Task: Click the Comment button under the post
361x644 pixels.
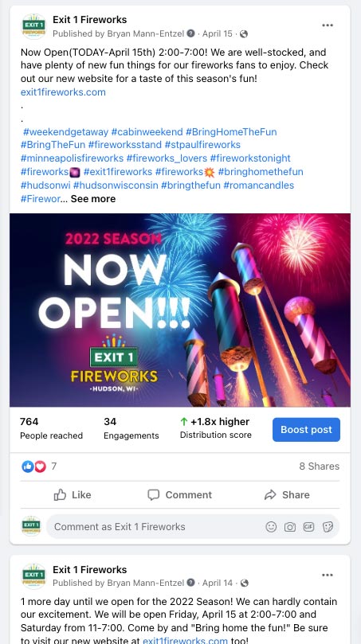Action: pyautogui.click(x=179, y=495)
